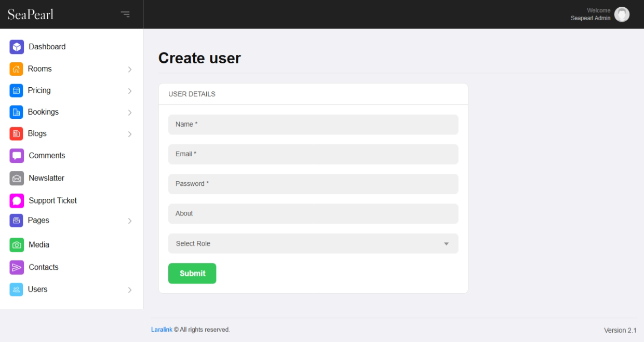
Task: Click the green Media camera icon
Action: (x=17, y=245)
